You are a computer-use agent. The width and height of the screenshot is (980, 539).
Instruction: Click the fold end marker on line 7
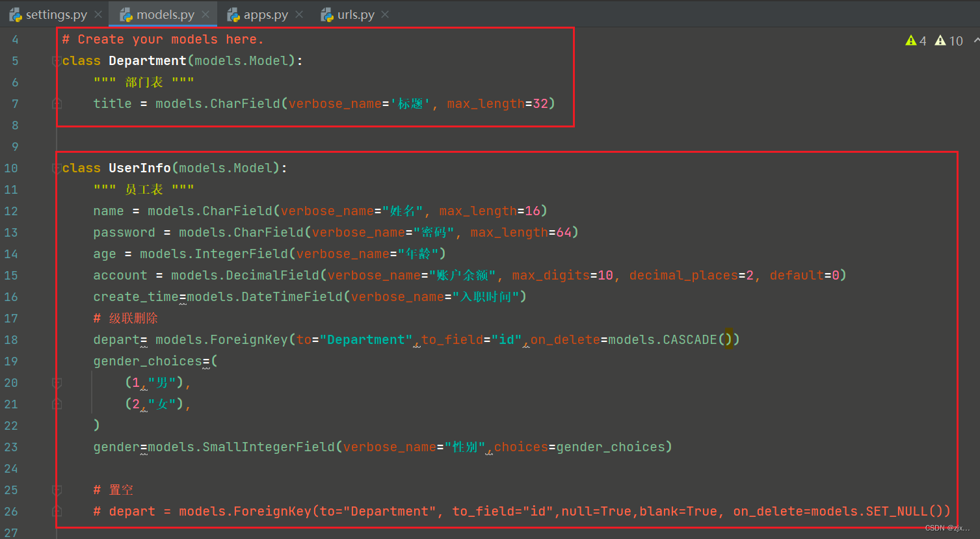pos(57,103)
